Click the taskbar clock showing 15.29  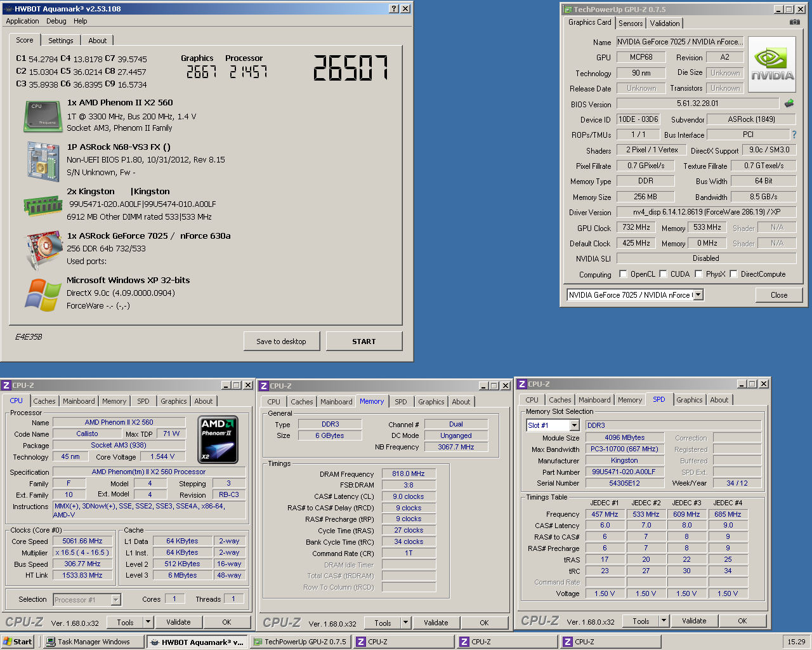point(796,642)
